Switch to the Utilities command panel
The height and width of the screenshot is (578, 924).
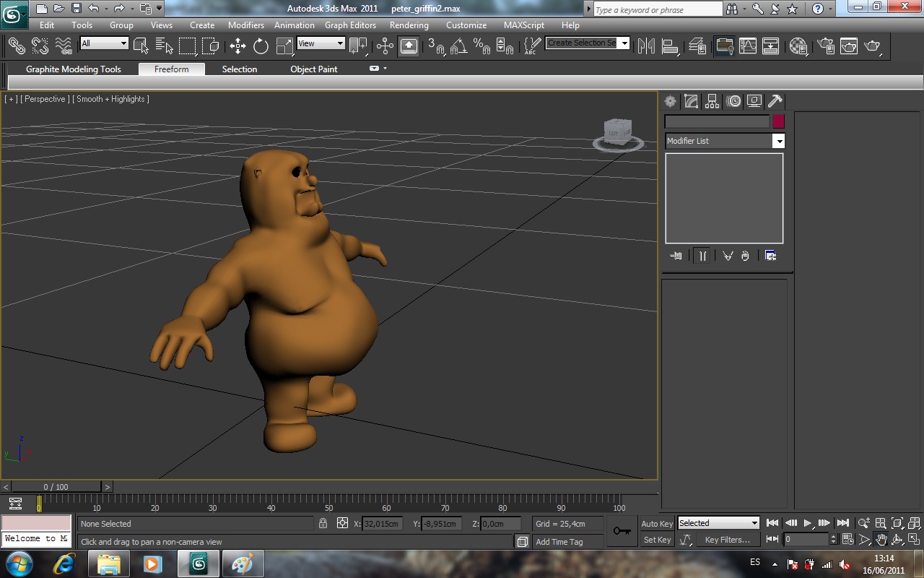click(775, 101)
